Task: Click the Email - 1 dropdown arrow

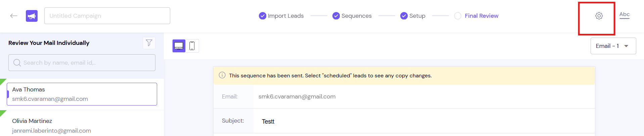Action: click(x=626, y=46)
